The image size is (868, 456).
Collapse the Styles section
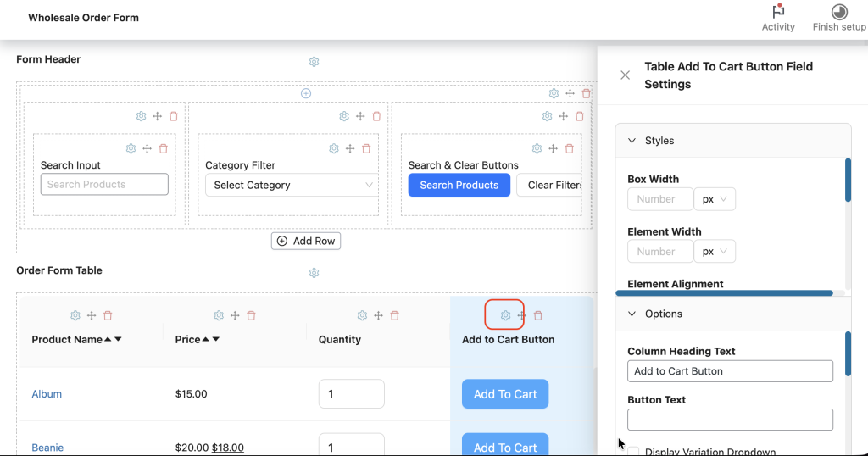tap(632, 141)
